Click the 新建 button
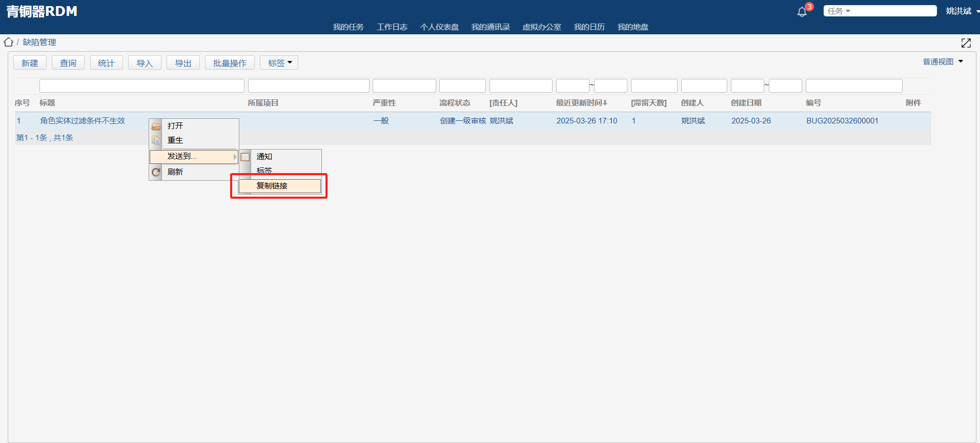980x443 pixels. click(30, 63)
